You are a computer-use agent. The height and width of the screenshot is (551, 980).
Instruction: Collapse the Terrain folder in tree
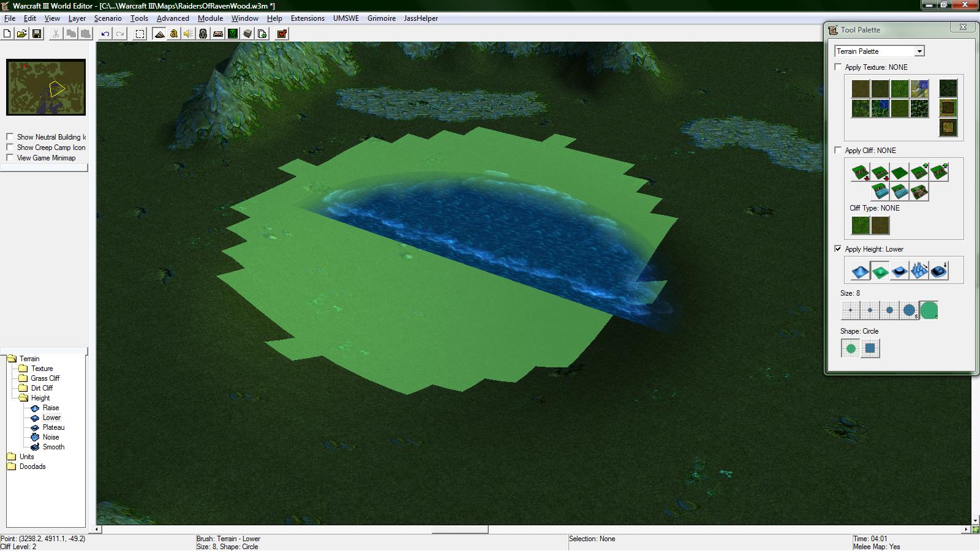(x=12, y=359)
